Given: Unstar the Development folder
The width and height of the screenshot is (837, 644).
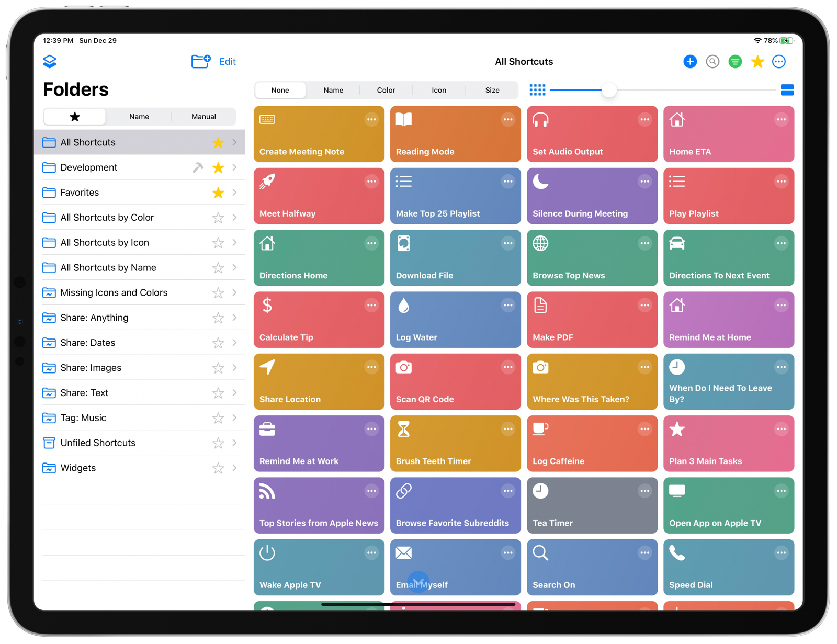Looking at the screenshot, I should coord(218,167).
